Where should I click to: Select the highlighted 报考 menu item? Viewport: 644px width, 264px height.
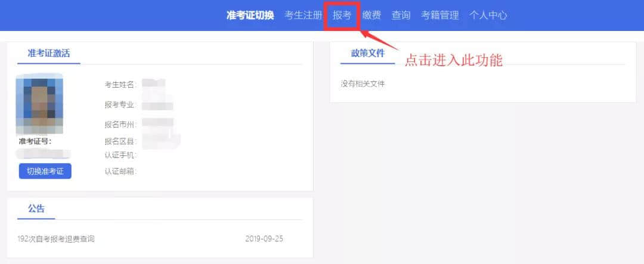point(342,15)
